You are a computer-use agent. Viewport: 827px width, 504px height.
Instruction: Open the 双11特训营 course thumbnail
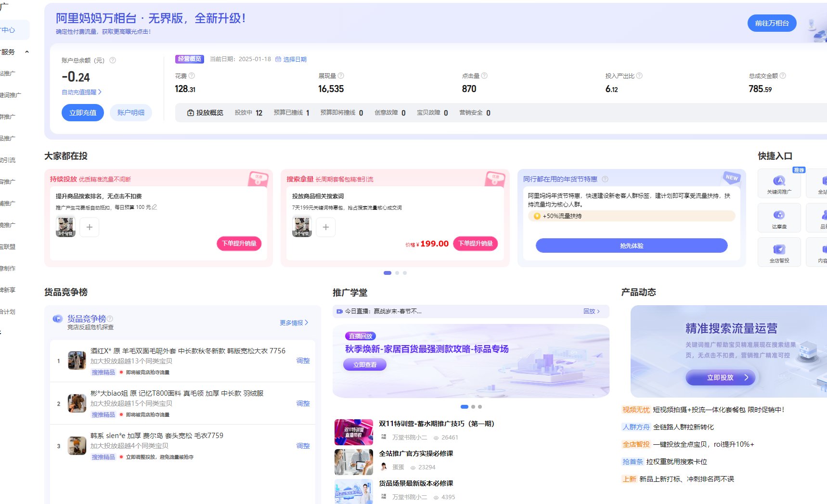pyautogui.click(x=354, y=432)
